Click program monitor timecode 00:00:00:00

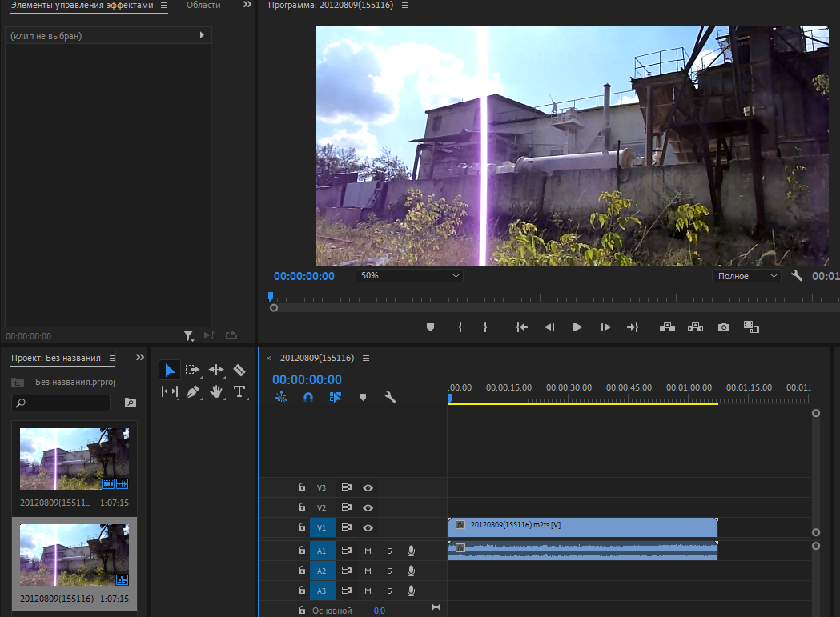point(304,276)
